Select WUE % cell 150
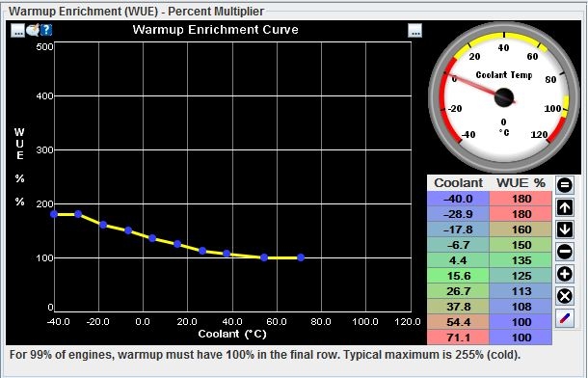Image resolution: width=588 pixels, height=378 pixels. click(521, 245)
